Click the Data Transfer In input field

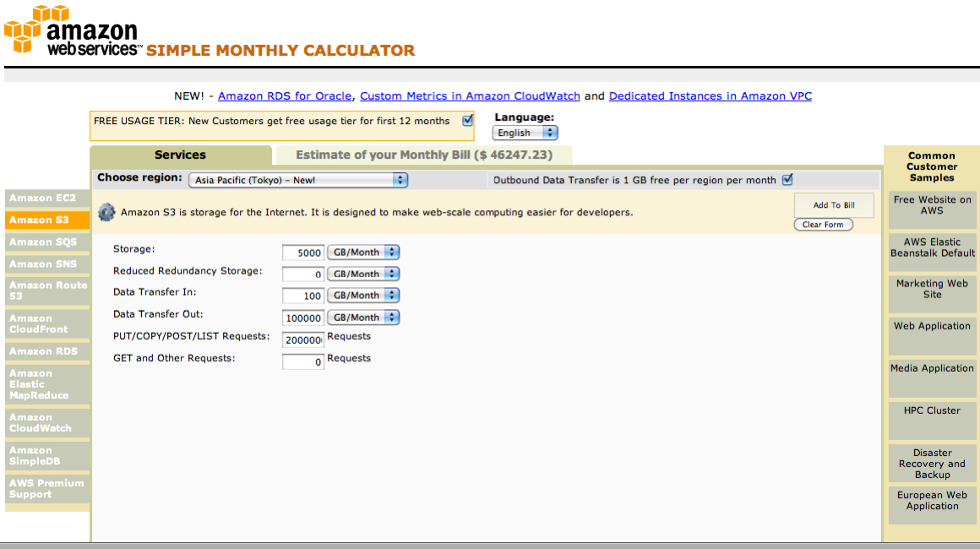click(303, 296)
